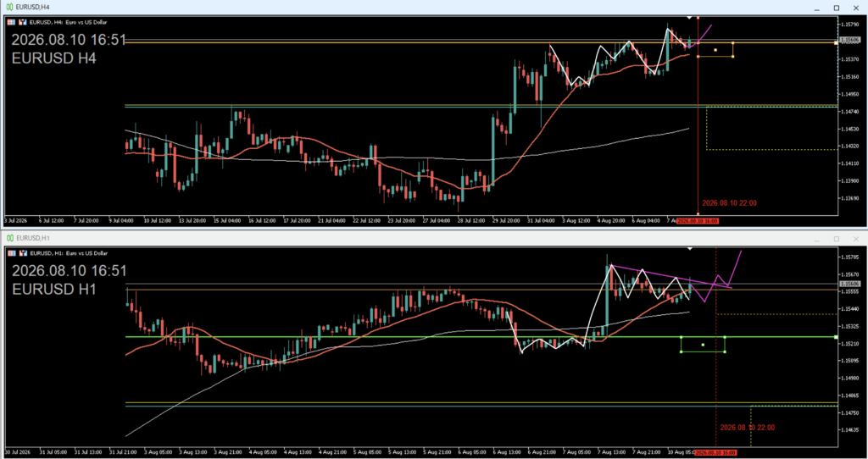Open the one-click trading panel icon on H4 chart

pyautogui.click(x=23, y=22)
